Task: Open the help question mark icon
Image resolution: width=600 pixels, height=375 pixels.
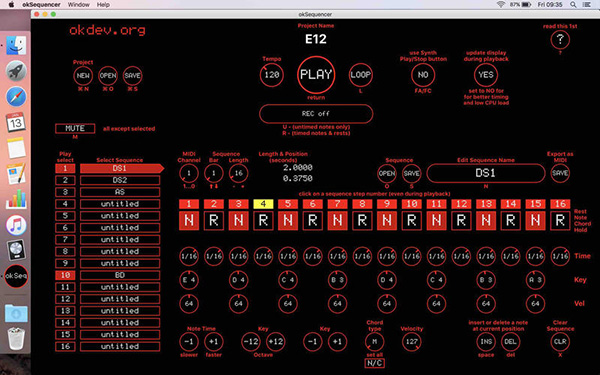Action: click(560, 39)
